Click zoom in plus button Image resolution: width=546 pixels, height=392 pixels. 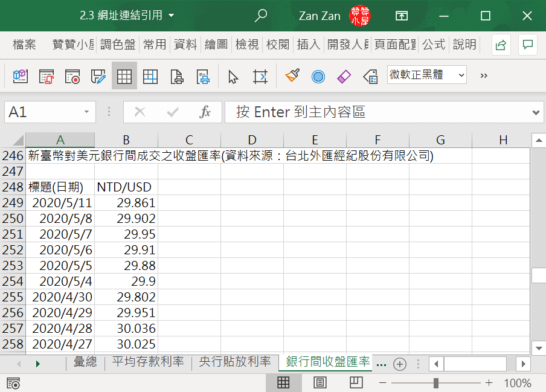[489, 383]
